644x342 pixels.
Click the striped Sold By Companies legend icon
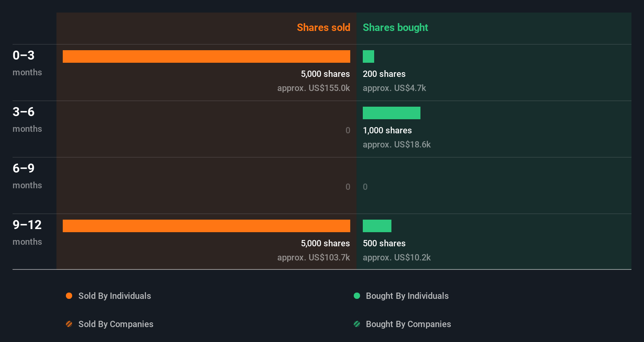tap(69, 324)
